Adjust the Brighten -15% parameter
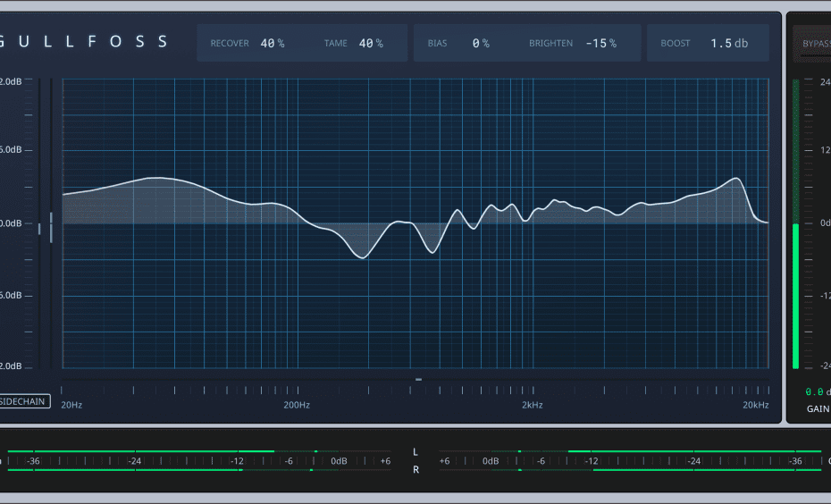Viewport: 831px width, 504px height. coord(600,43)
